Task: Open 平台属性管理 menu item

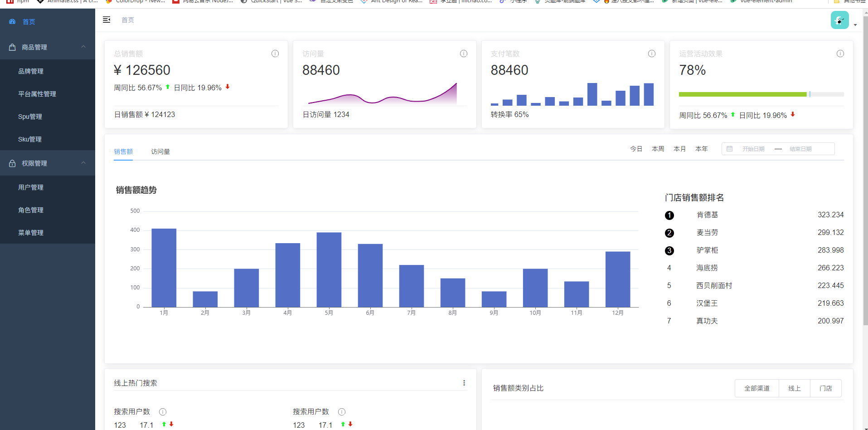Action: pyautogui.click(x=48, y=94)
